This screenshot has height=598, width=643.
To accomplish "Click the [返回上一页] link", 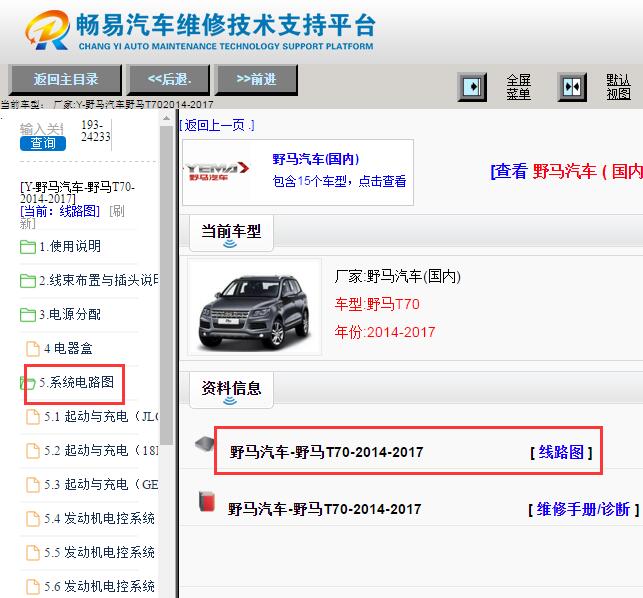I will (217, 125).
